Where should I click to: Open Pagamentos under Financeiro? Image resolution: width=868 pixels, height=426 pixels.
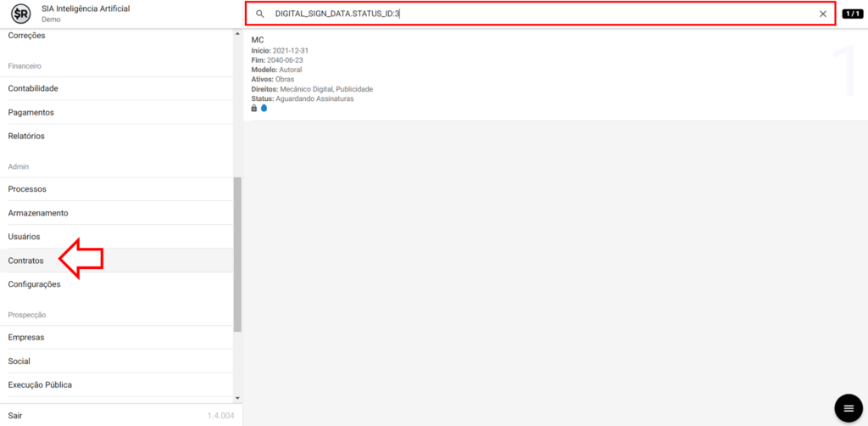pyautogui.click(x=31, y=112)
